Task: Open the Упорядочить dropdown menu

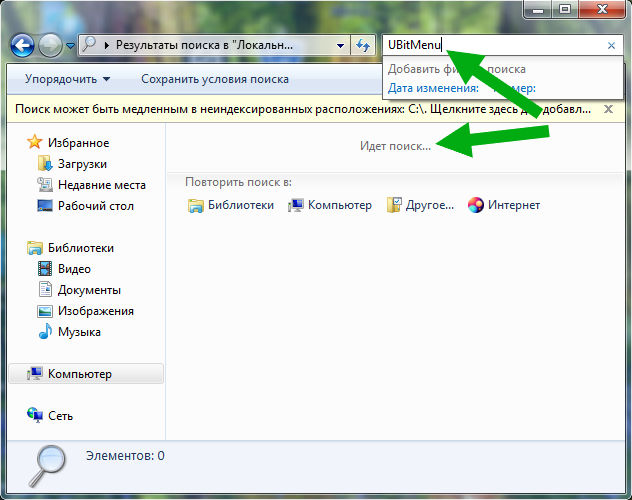Action: [67, 79]
